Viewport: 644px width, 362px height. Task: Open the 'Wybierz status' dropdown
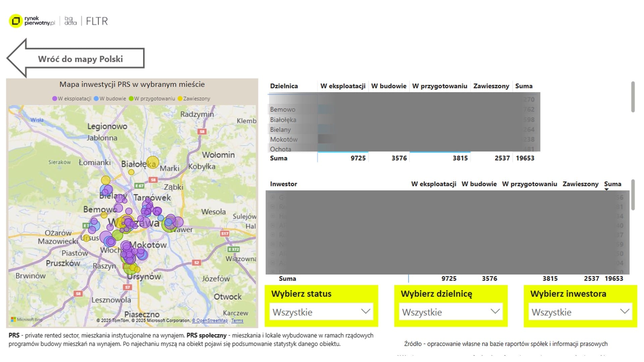[x=321, y=312]
